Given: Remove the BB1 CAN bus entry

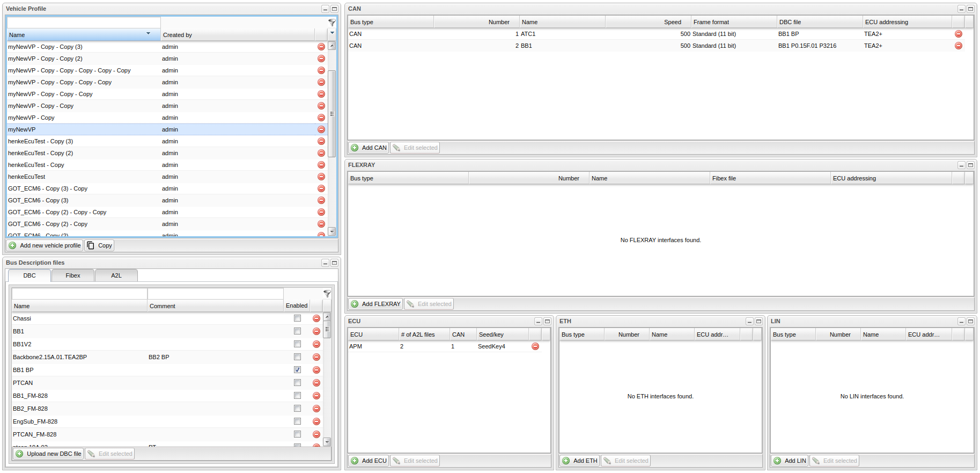Looking at the screenshot, I should 958,46.
